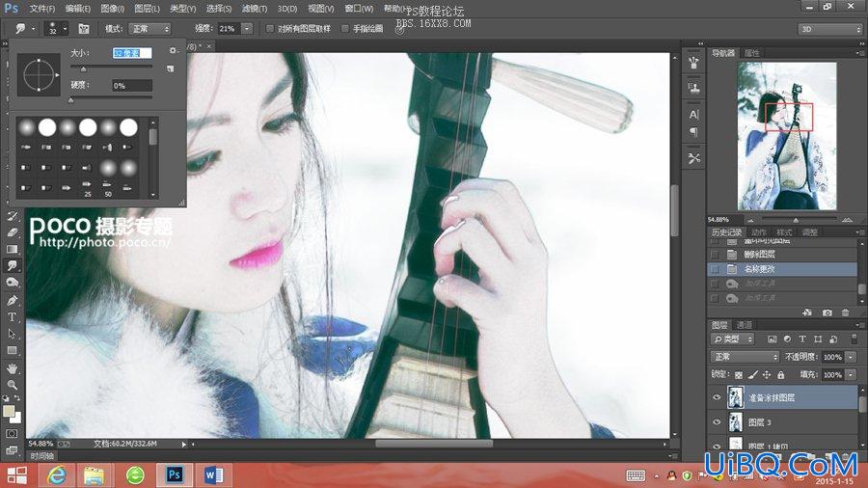Create new brush preset icon
The height and width of the screenshot is (488, 868).
click(x=171, y=68)
